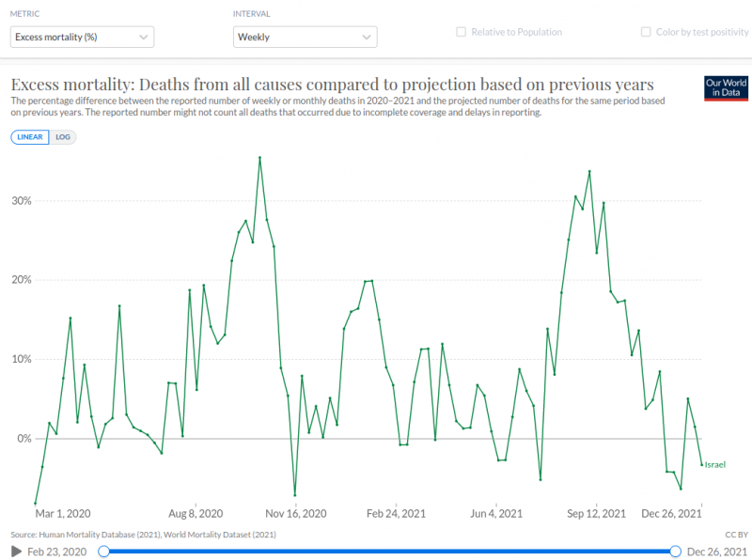This screenshot has height=560, width=752.
Task: Select the LINEAR scale option
Action: [x=30, y=136]
